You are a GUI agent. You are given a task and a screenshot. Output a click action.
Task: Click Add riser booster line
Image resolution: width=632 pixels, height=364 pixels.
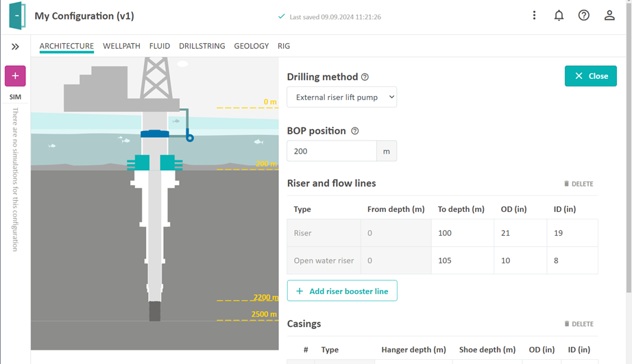[x=342, y=291]
